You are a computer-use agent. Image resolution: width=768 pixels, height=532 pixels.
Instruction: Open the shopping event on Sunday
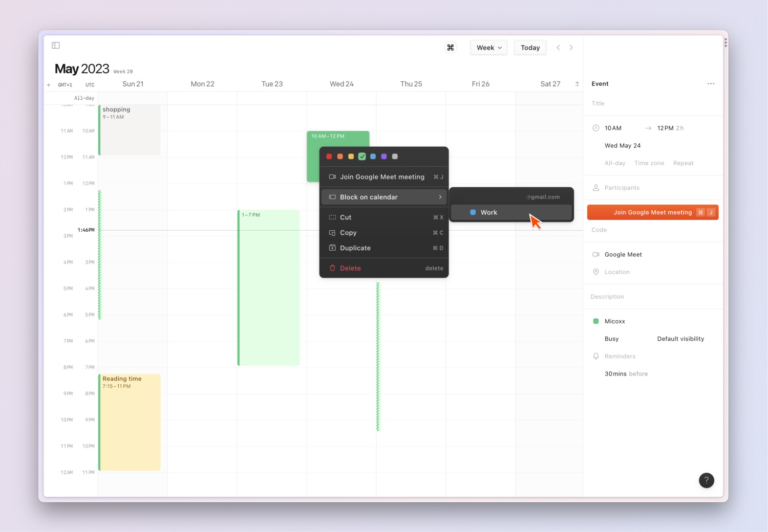[130, 130]
